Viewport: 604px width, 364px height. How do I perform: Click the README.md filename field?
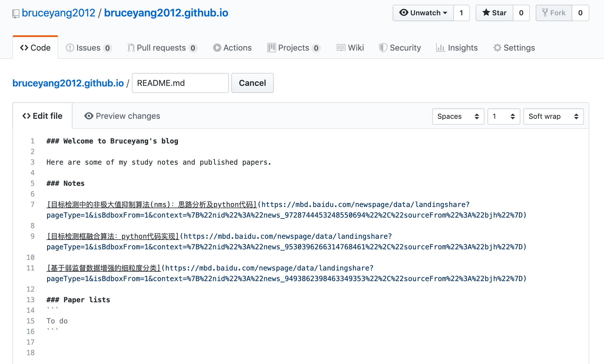[x=180, y=83]
